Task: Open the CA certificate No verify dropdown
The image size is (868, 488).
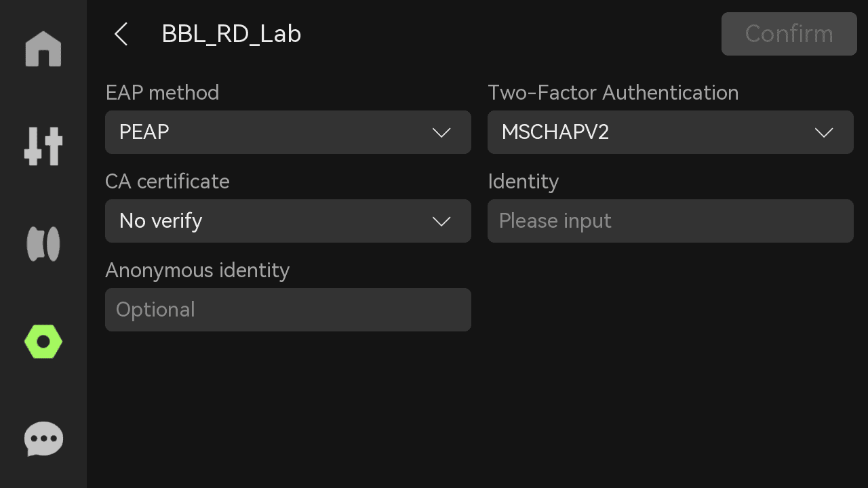Action: [288, 221]
